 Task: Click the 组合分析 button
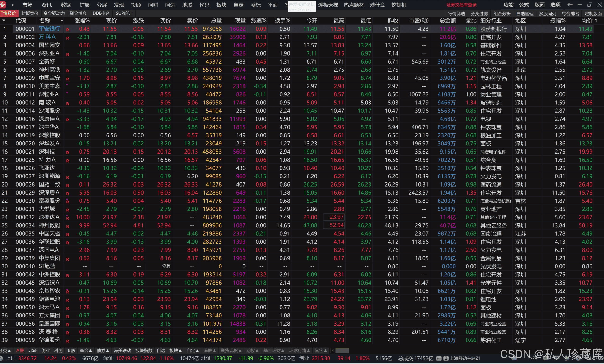[x=502, y=14]
